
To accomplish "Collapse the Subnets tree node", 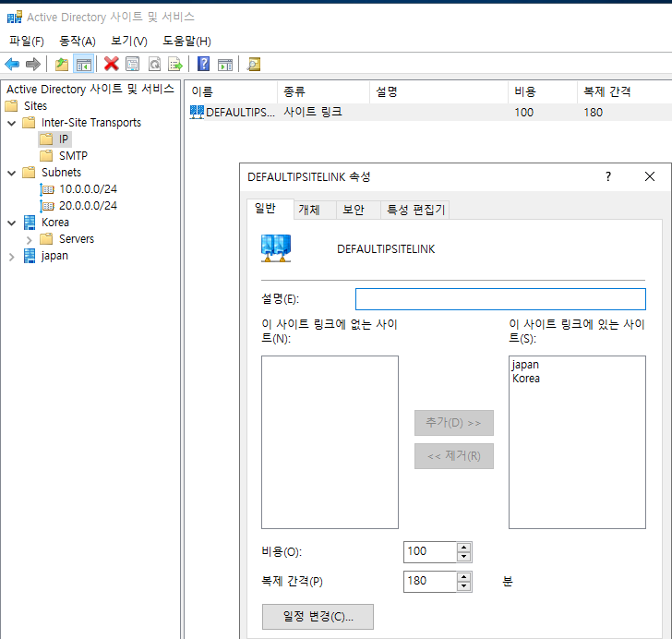I will click(x=12, y=173).
